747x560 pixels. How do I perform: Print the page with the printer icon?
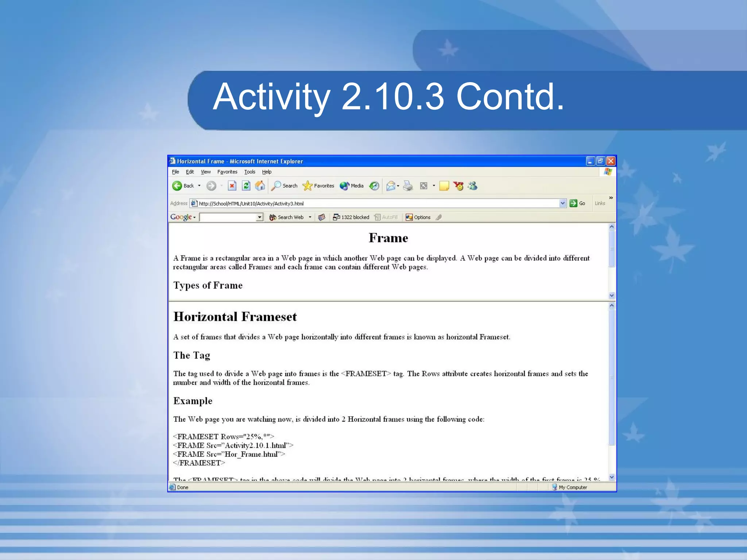(x=408, y=186)
